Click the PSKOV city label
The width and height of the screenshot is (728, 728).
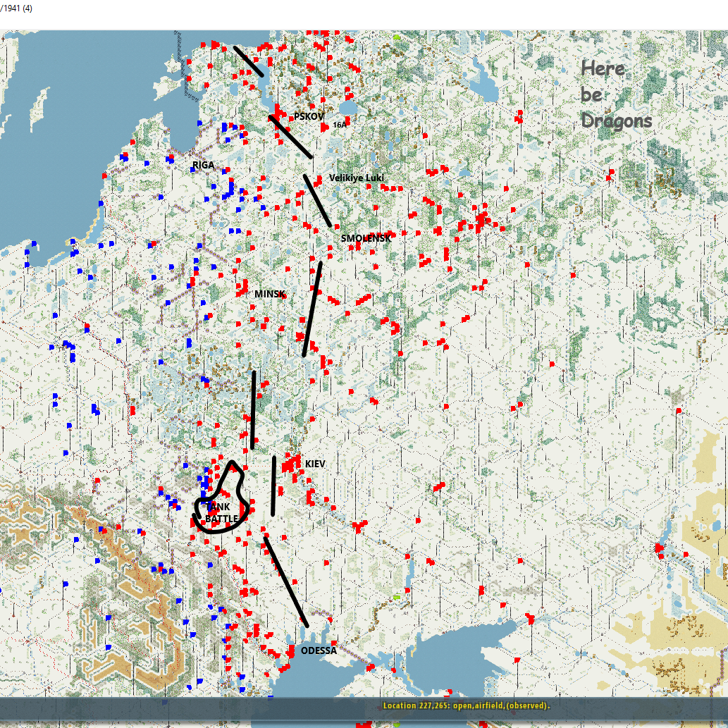pos(309,116)
